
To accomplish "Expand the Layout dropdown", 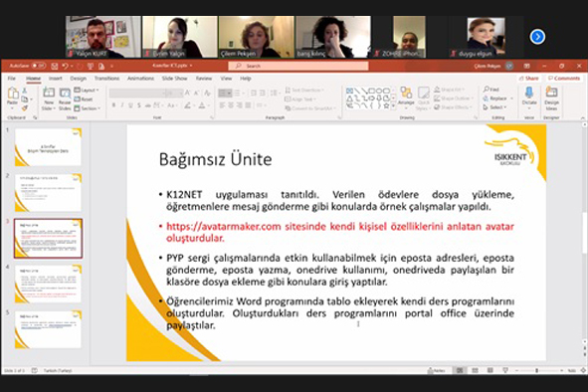I will (x=87, y=90).
